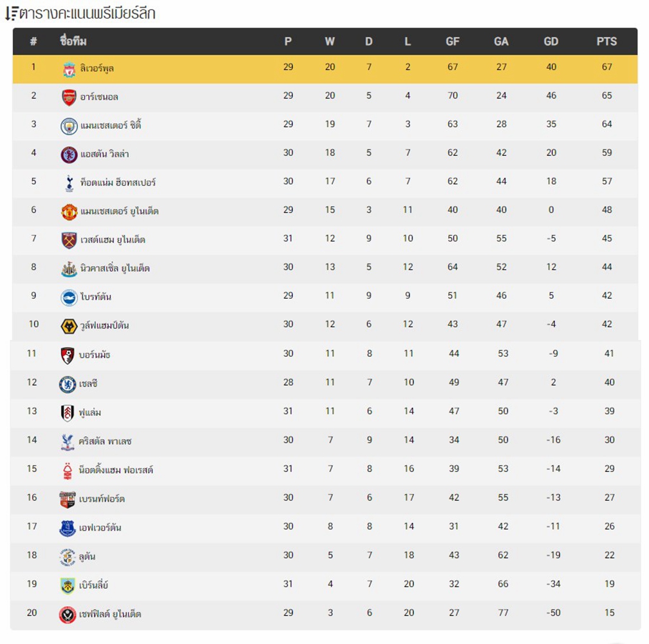Click the Liverpool club crest
This screenshot has height=644, width=649.
click(x=69, y=70)
